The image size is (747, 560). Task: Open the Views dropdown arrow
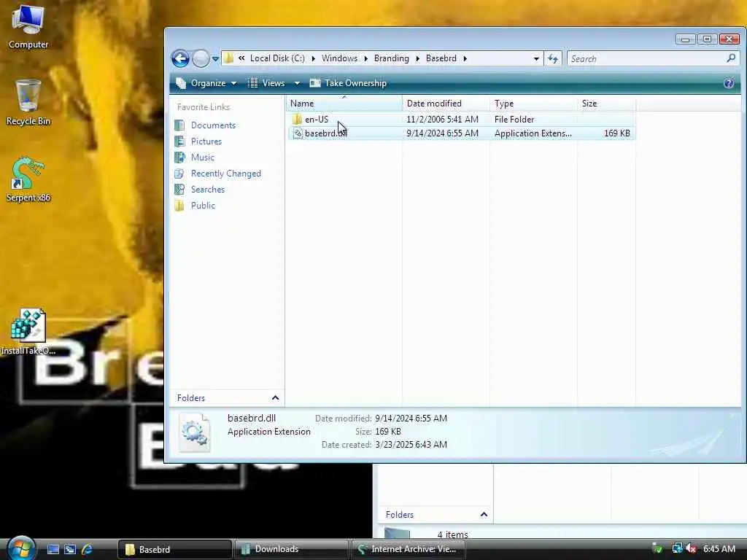tap(297, 83)
